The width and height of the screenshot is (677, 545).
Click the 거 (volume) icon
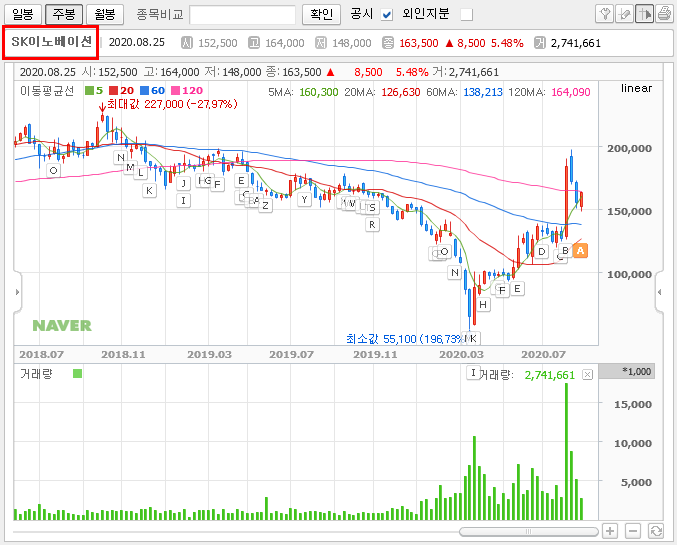point(540,43)
